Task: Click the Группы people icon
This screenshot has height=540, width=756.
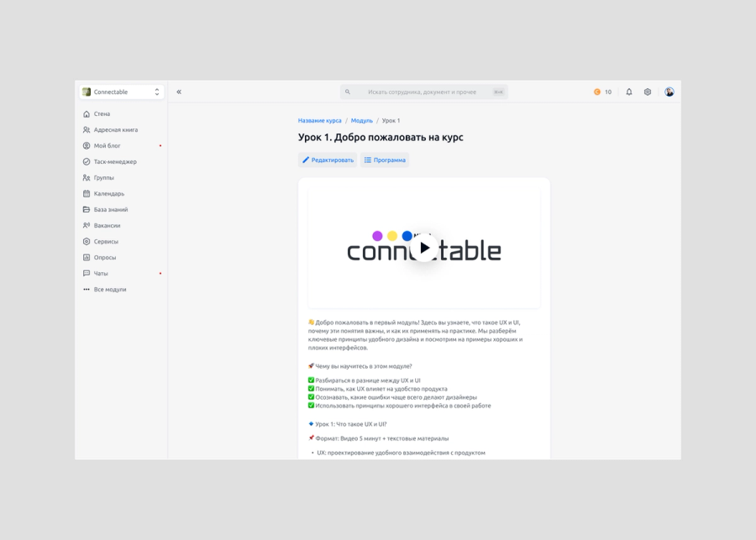Action: tap(87, 177)
